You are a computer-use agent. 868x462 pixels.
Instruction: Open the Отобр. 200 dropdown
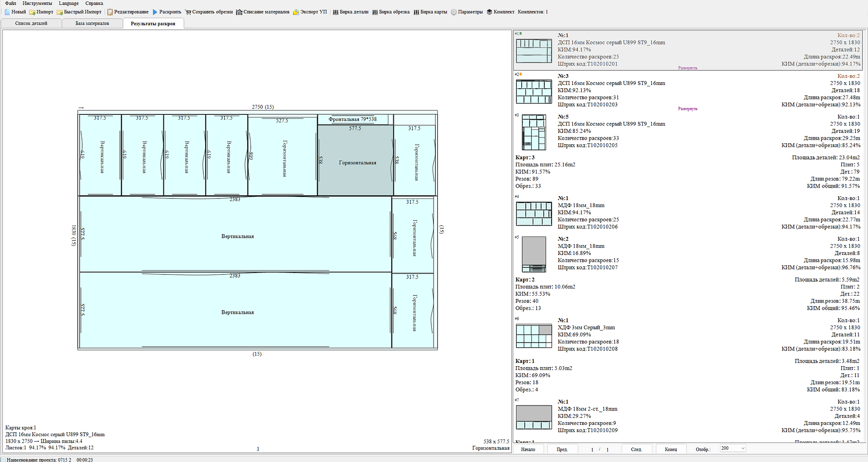[x=733, y=448]
